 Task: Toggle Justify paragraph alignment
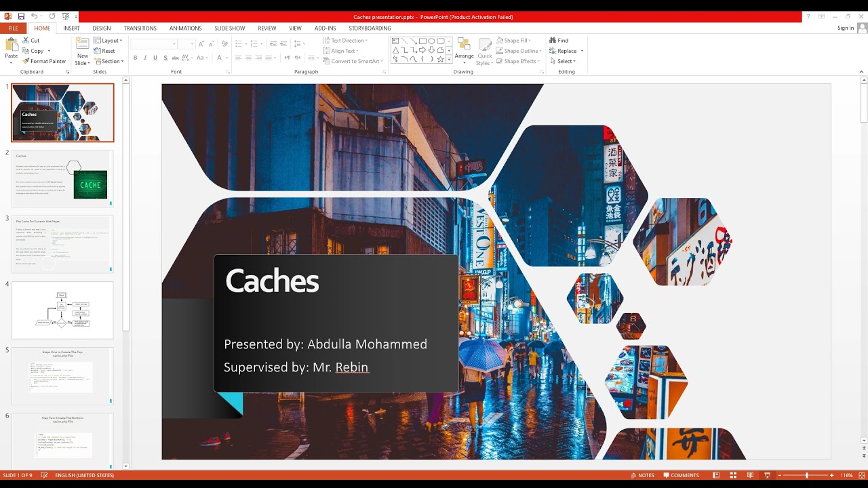tap(269, 58)
